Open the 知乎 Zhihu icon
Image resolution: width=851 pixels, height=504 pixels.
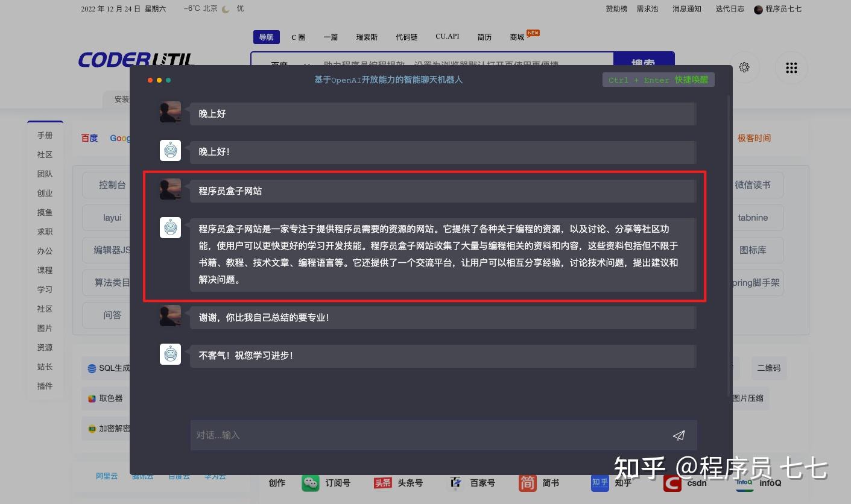pyautogui.click(x=599, y=482)
